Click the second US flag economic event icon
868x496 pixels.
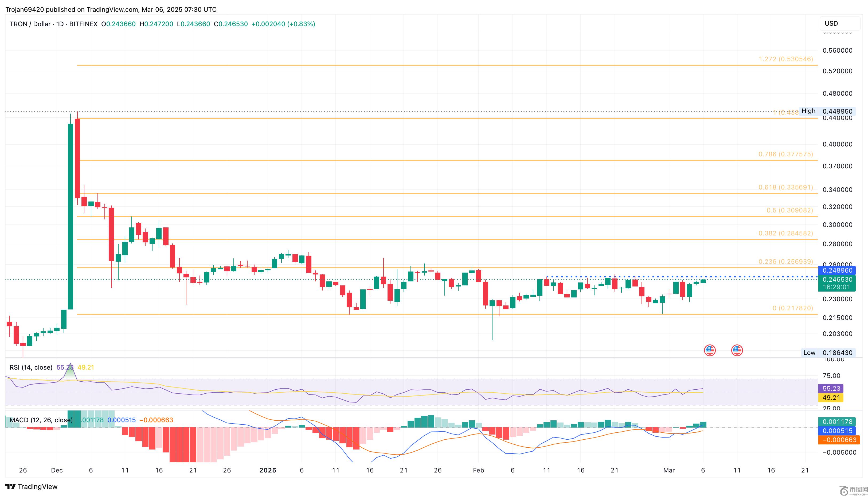737,350
